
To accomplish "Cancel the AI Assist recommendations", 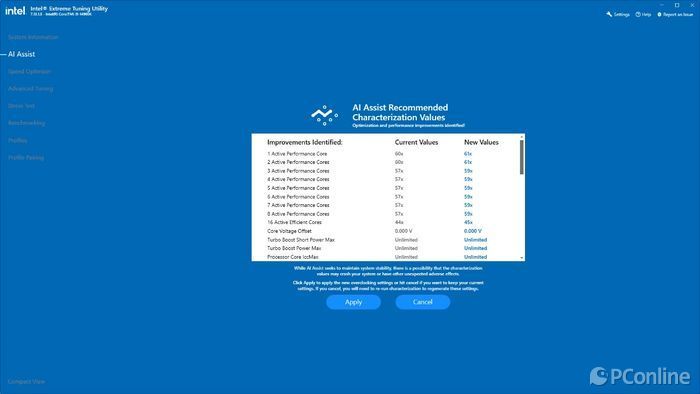I will (x=422, y=302).
